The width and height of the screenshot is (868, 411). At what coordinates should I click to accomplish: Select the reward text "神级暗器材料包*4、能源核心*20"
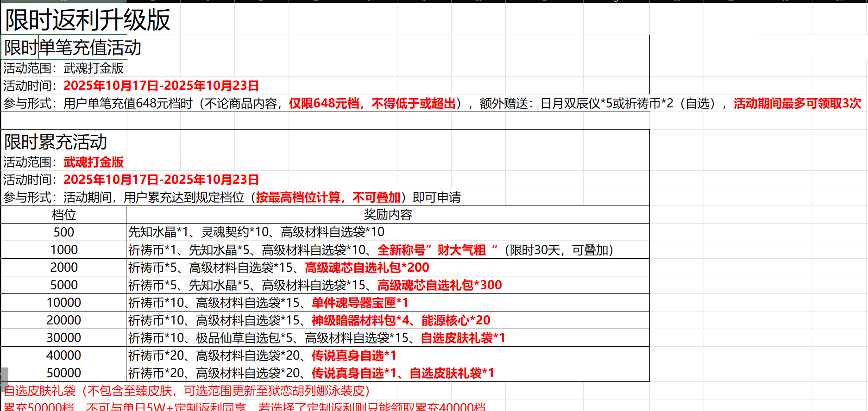[x=401, y=320]
